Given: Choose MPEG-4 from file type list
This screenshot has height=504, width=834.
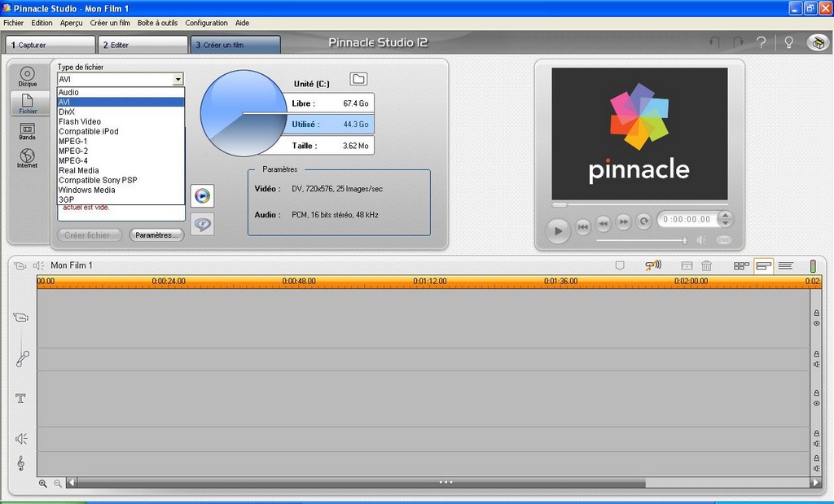Looking at the screenshot, I should click(121, 160).
